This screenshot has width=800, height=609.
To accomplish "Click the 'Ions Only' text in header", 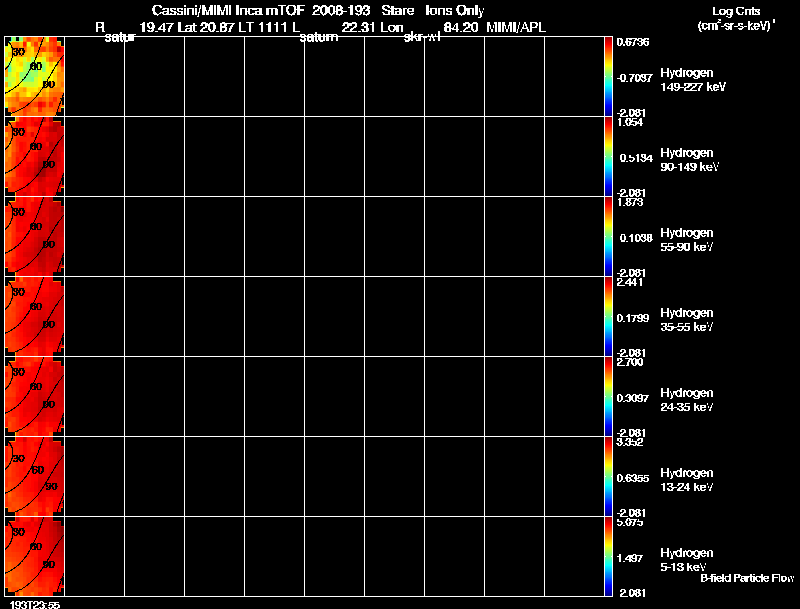I will pos(455,10).
